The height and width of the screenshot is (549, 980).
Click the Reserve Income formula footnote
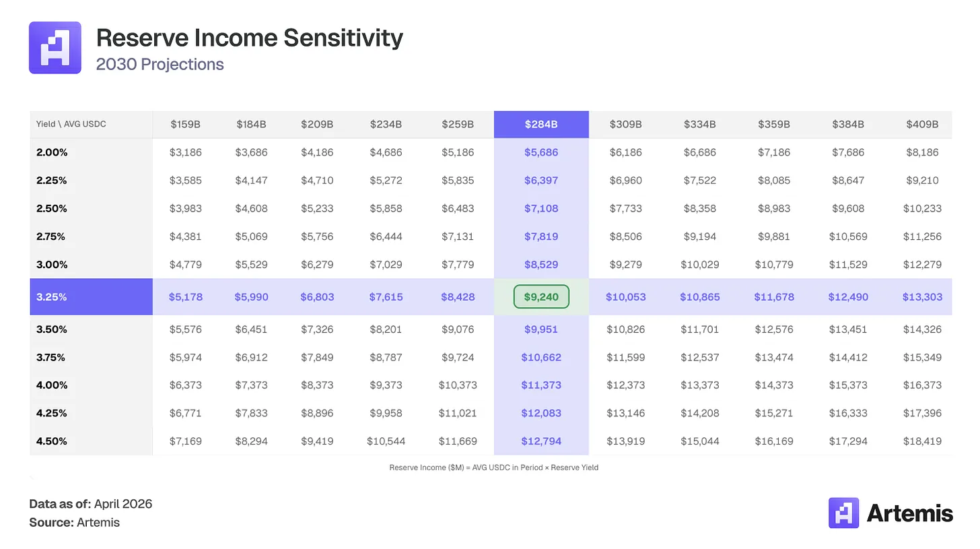(x=493, y=467)
